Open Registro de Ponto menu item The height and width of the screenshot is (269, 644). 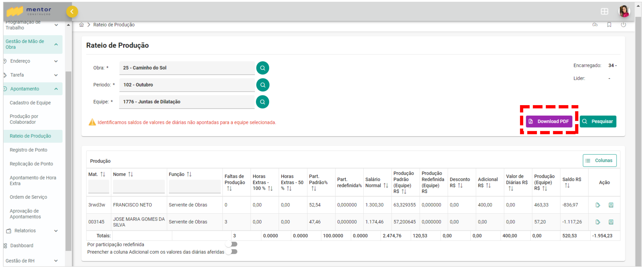[x=28, y=150]
